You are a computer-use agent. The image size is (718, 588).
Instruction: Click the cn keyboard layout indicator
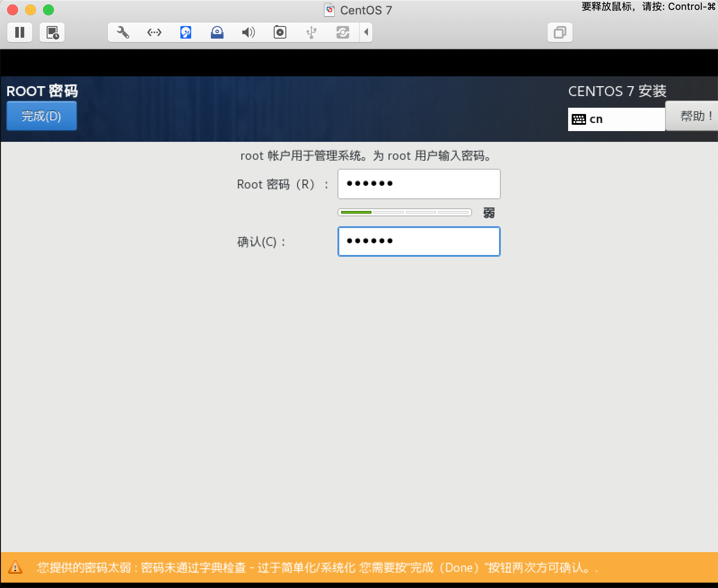616,119
